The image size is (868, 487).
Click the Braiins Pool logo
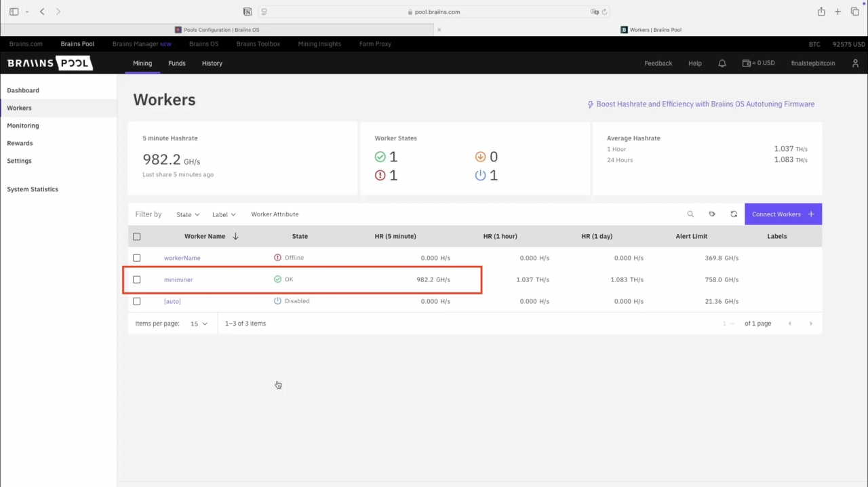(x=50, y=63)
